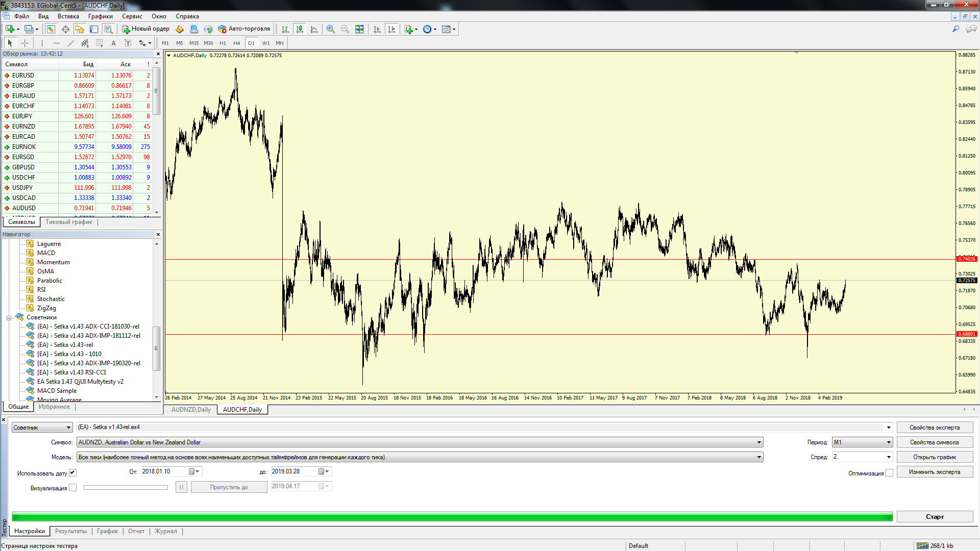Toggle chart shift icon
980x551 pixels.
[x=391, y=29]
